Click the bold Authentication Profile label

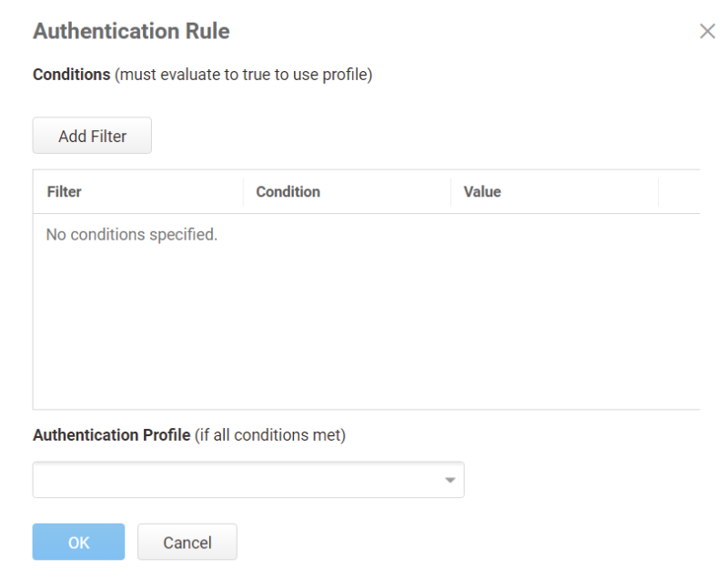(111, 435)
